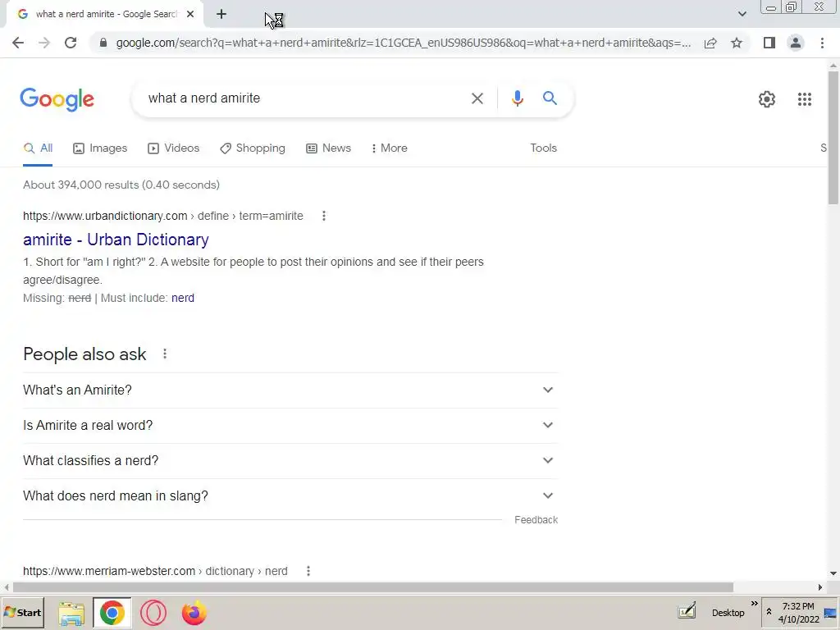Viewport: 840px width, 630px height.
Task: Open a new tab with plus button
Action: click(x=221, y=15)
